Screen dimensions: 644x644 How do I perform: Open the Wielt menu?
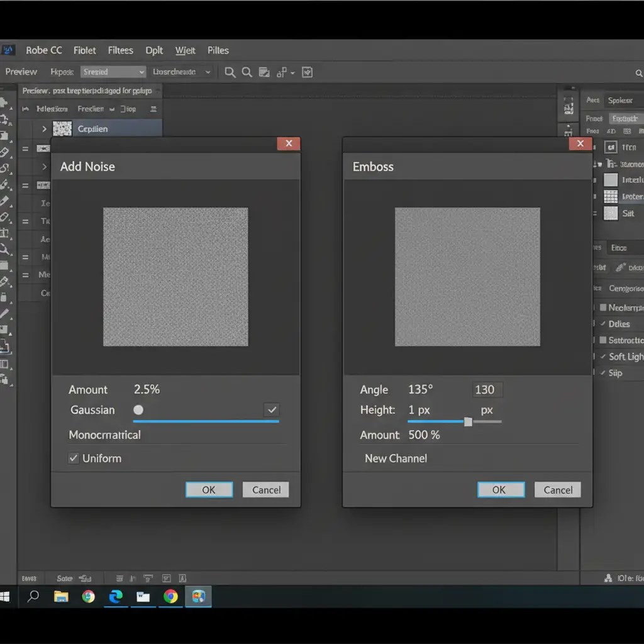[185, 50]
